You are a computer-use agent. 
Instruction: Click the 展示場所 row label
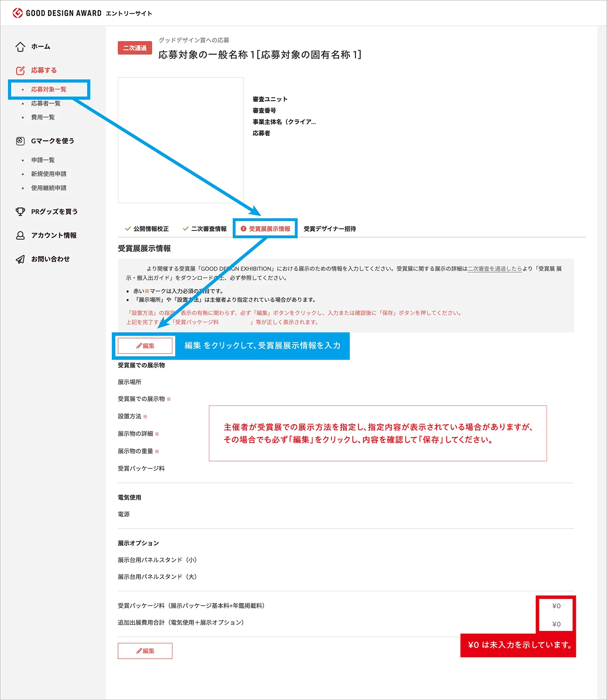(129, 382)
